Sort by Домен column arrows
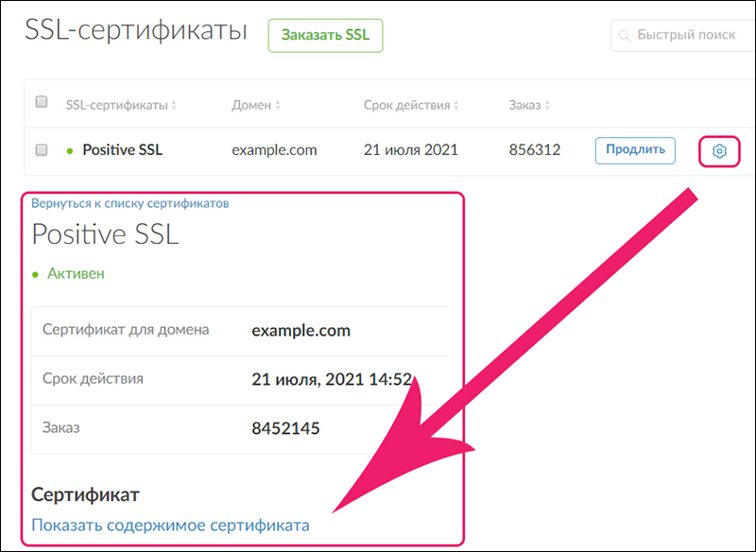Image resolution: width=756 pixels, height=552 pixels. coord(277,106)
